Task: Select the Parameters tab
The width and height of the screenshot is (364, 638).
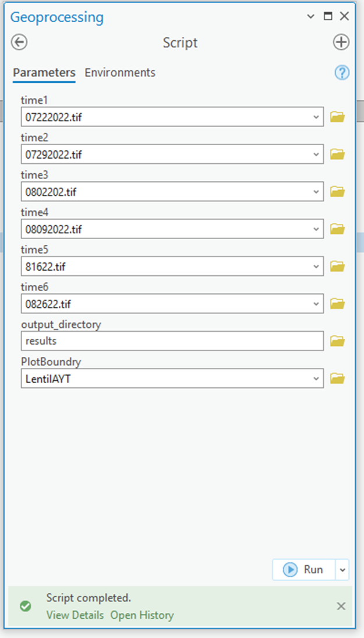Action: coord(43,72)
